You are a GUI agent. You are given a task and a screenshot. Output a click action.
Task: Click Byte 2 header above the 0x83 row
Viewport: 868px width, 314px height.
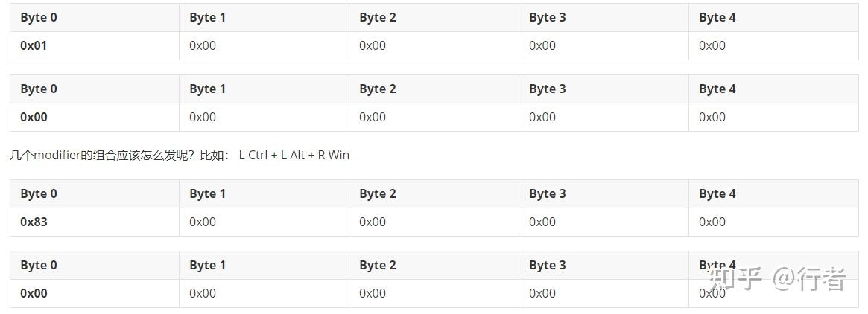378,193
